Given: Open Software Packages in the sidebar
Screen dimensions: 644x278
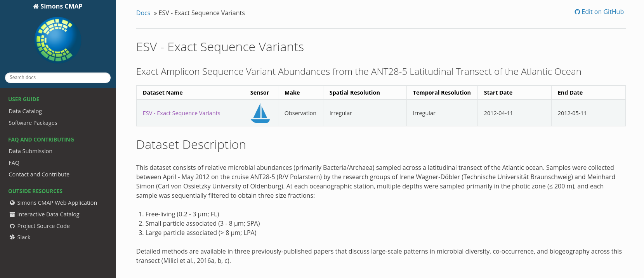Looking at the screenshot, I should pyautogui.click(x=33, y=123).
